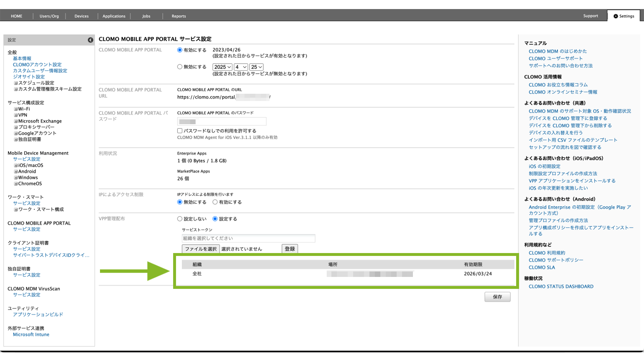Open the Users/Org menu
This screenshot has height=362, width=644.
[49, 16]
